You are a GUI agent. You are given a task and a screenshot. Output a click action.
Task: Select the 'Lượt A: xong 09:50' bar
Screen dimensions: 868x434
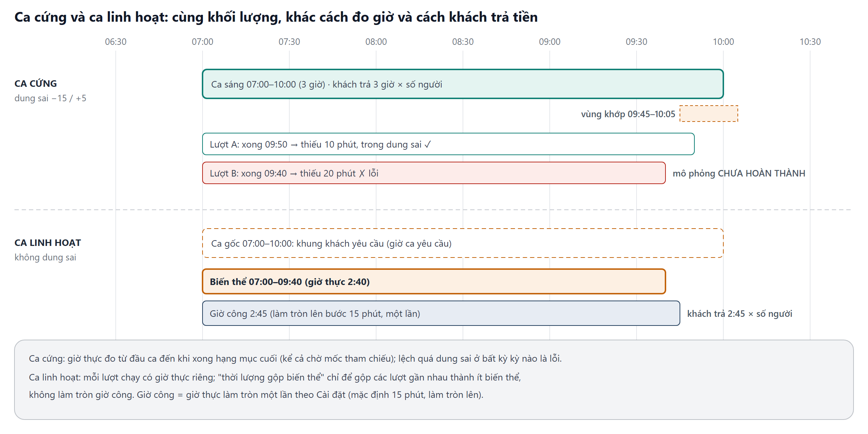(448, 144)
